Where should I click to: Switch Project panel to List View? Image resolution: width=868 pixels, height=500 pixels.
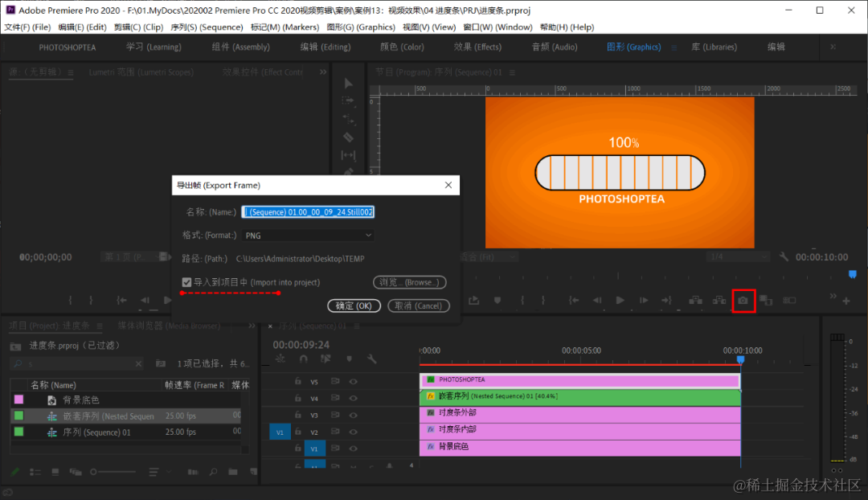click(x=35, y=472)
